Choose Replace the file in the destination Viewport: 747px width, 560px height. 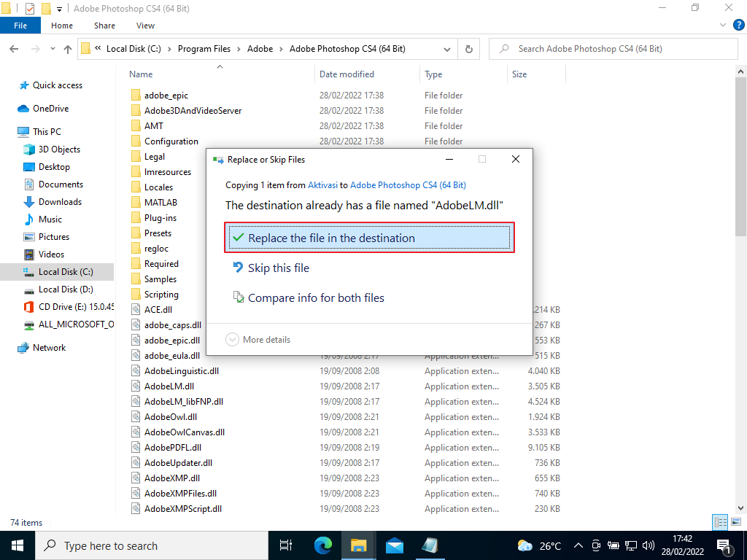[x=368, y=238]
